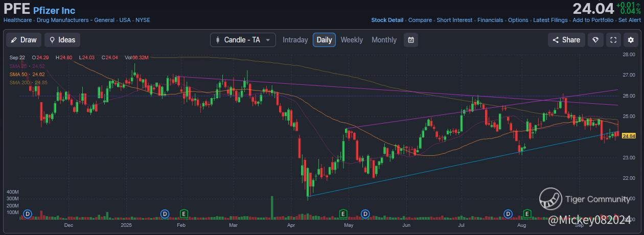The image size is (644, 235).
Task: Click the dividend D marker before Dec
Action: (x=28, y=213)
